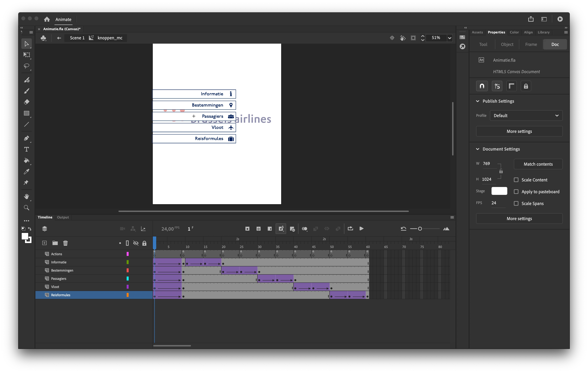This screenshot has height=373, width=588.
Task: Select the Text tool
Action: click(x=26, y=149)
